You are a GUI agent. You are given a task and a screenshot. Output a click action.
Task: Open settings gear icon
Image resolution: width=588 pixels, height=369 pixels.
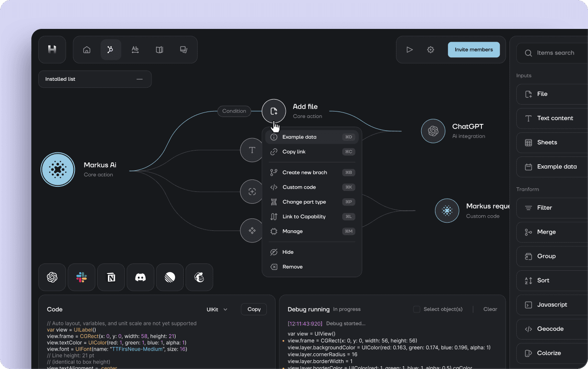click(x=430, y=50)
